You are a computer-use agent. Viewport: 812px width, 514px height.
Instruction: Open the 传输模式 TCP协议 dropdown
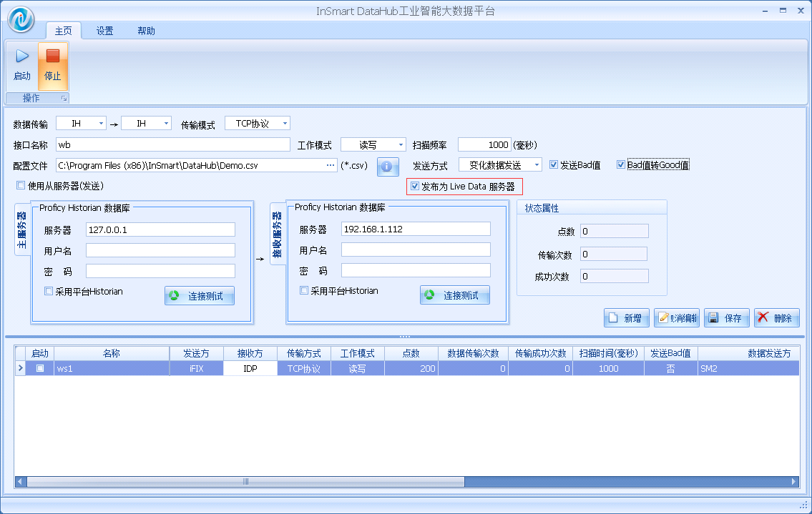285,123
